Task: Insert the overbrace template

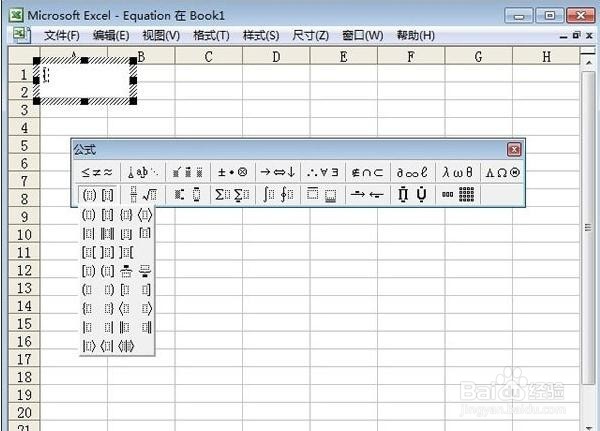Action: pos(126,271)
